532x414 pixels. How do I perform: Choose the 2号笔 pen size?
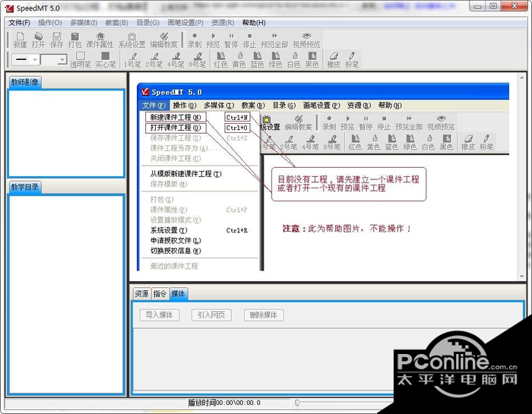154,60
